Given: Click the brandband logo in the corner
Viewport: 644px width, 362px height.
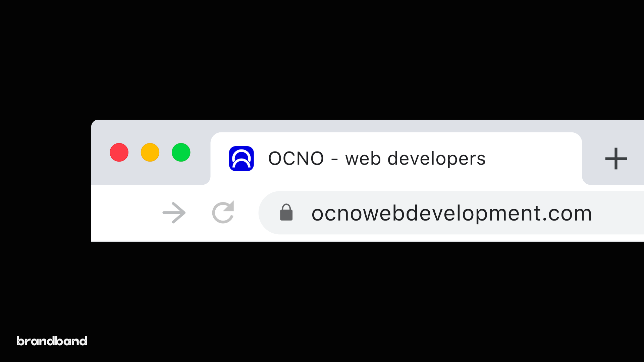Looking at the screenshot, I should [x=52, y=341].
